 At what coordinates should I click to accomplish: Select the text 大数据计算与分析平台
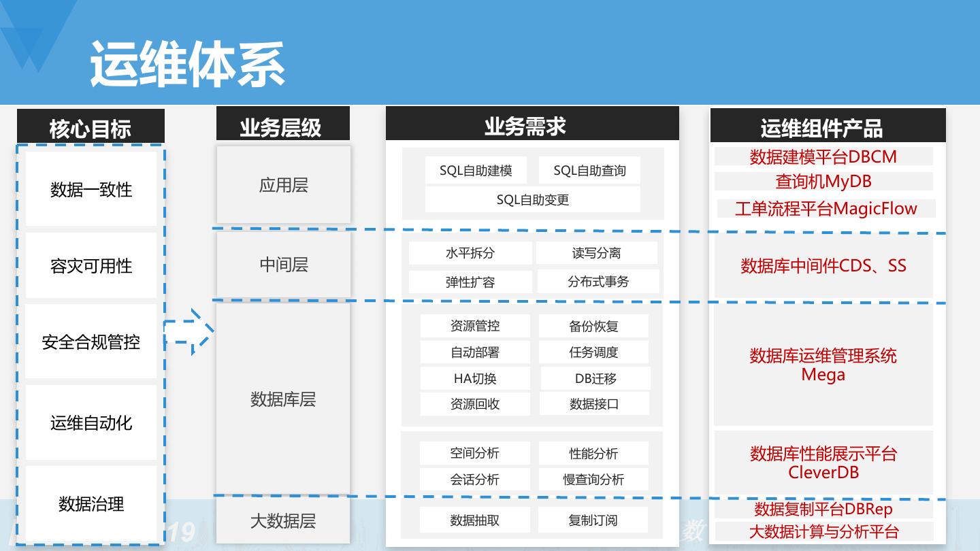click(823, 531)
